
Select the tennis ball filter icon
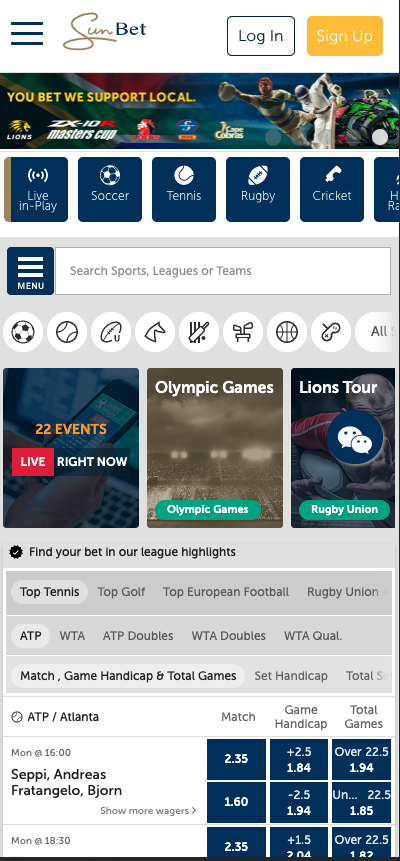pos(67,332)
